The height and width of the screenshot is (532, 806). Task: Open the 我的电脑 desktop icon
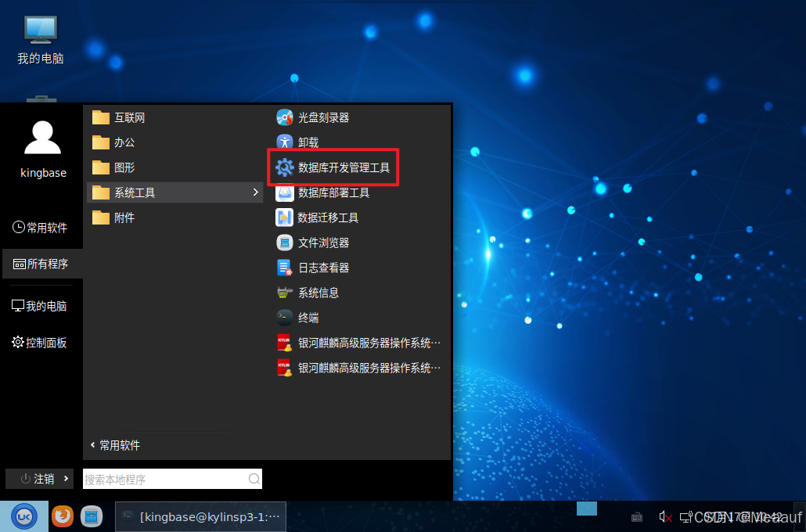click(x=41, y=40)
